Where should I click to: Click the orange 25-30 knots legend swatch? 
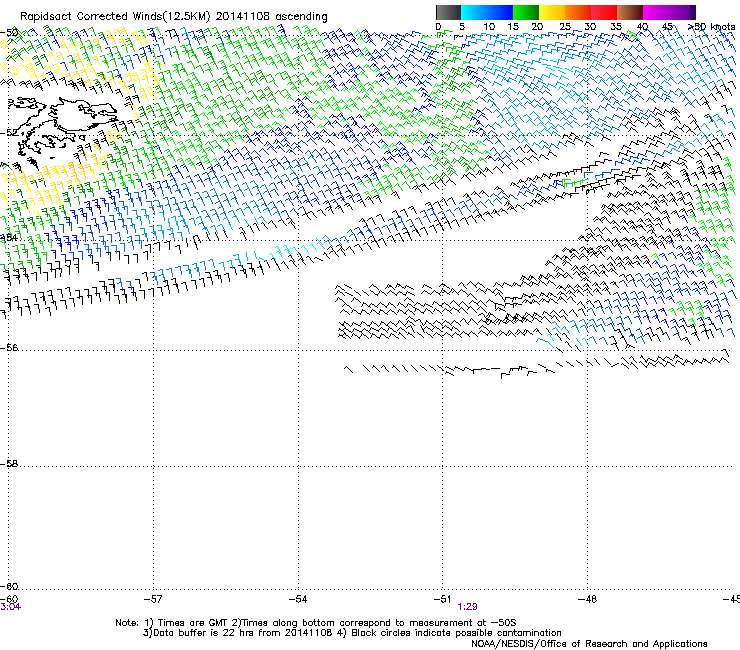(578, 12)
